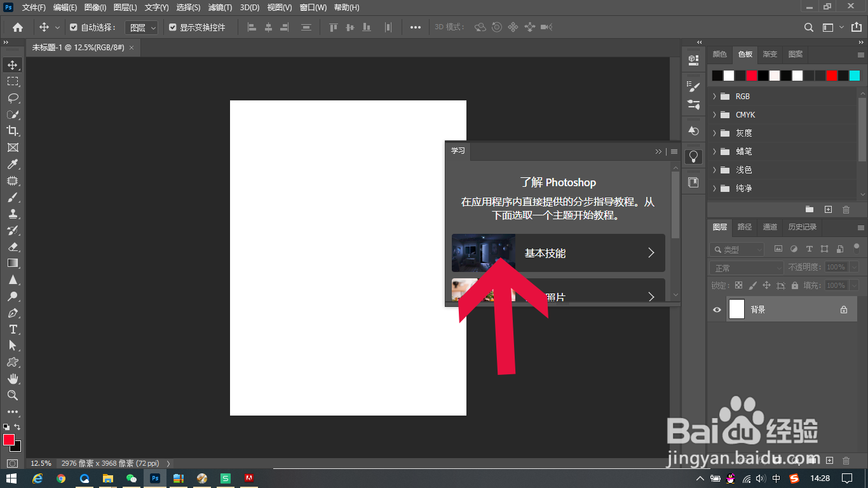Screen dimensions: 868x488
Task: Toggle the 自动选择 checkbox
Action: (x=74, y=27)
